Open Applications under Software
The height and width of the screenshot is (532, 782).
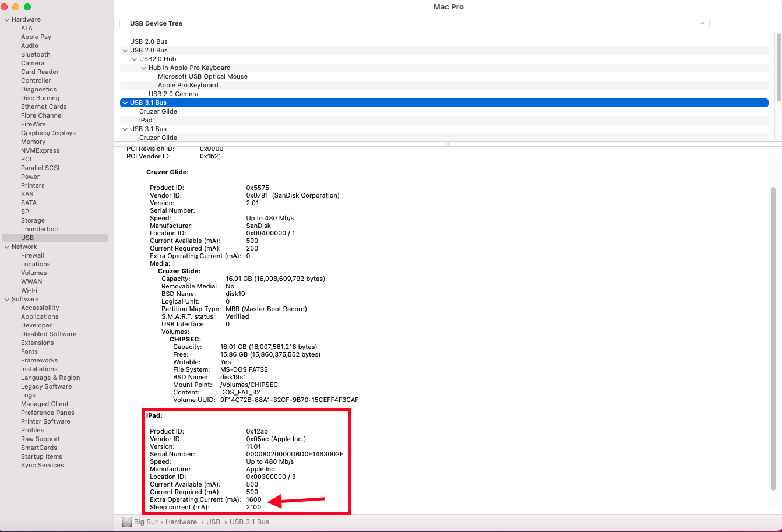click(x=40, y=316)
